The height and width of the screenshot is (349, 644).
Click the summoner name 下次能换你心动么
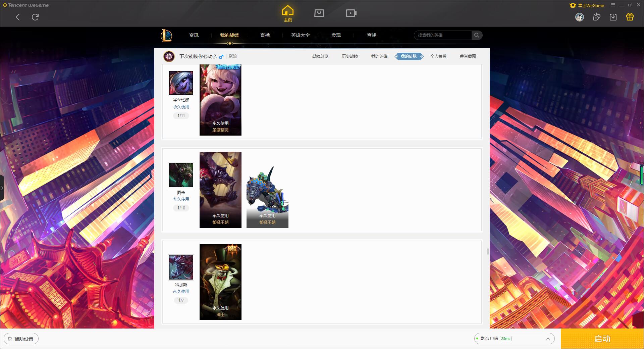(x=198, y=56)
